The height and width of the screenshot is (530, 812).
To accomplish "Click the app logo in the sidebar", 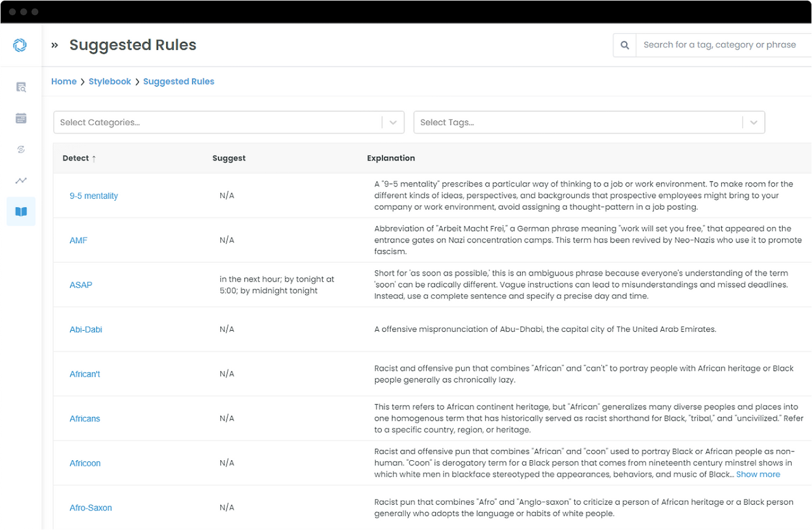I will [x=20, y=45].
